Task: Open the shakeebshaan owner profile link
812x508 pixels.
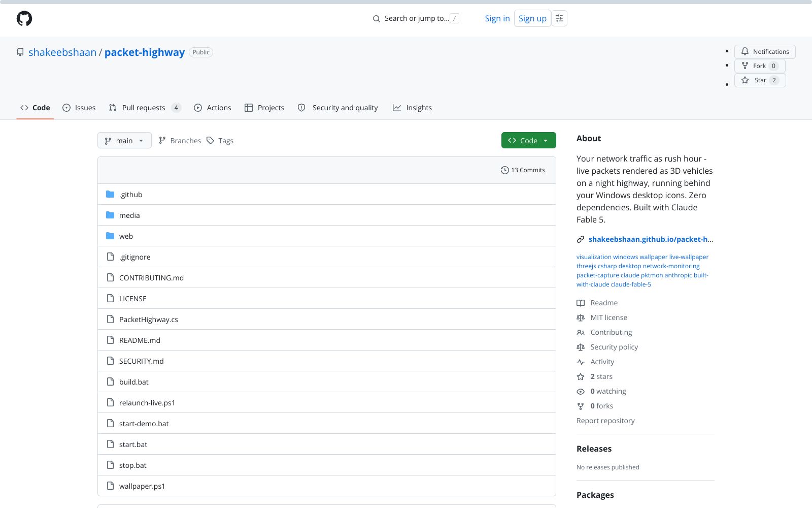Action: pyautogui.click(x=62, y=52)
